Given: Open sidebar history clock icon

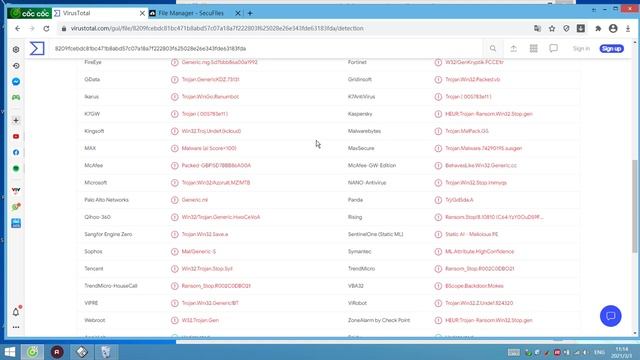Looking at the screenshot, I should pyautogui.click(x=16, y=65).
